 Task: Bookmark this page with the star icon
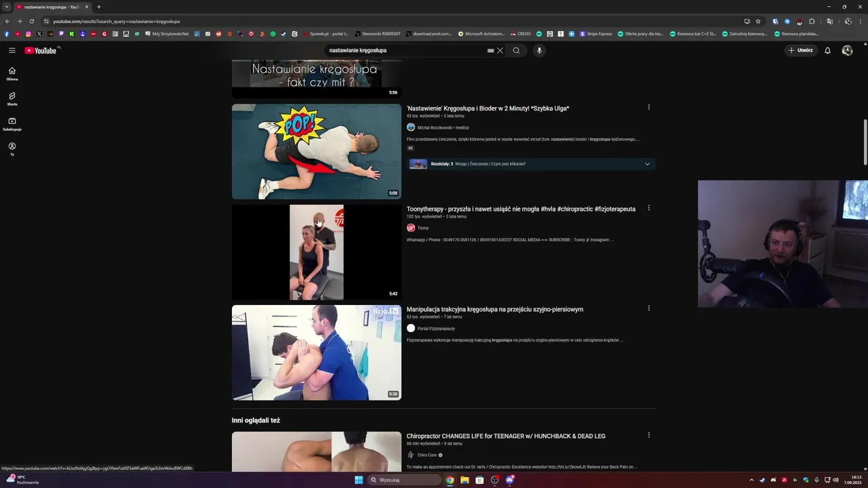point(758,21)
